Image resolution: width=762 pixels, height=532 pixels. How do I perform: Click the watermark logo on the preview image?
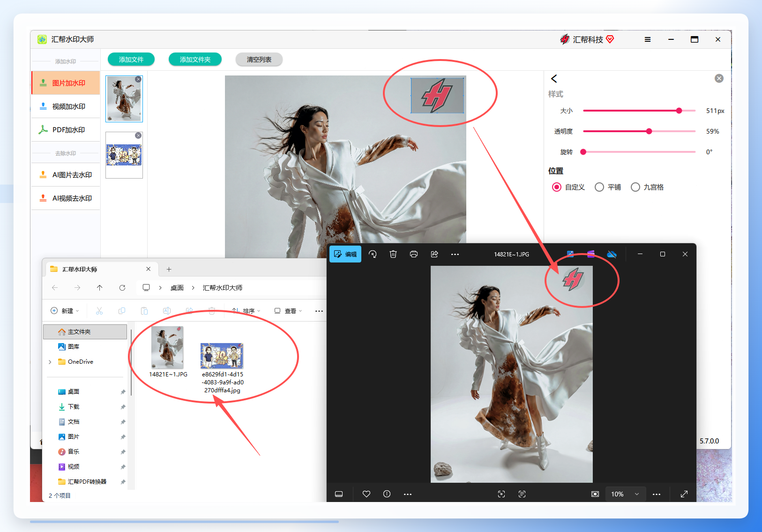point(437,96)
